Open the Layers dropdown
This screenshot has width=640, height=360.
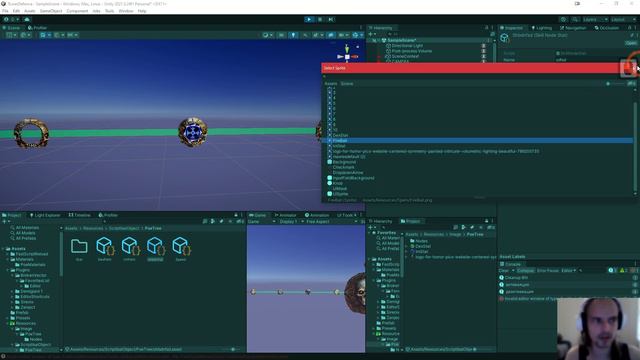[595, 20]
